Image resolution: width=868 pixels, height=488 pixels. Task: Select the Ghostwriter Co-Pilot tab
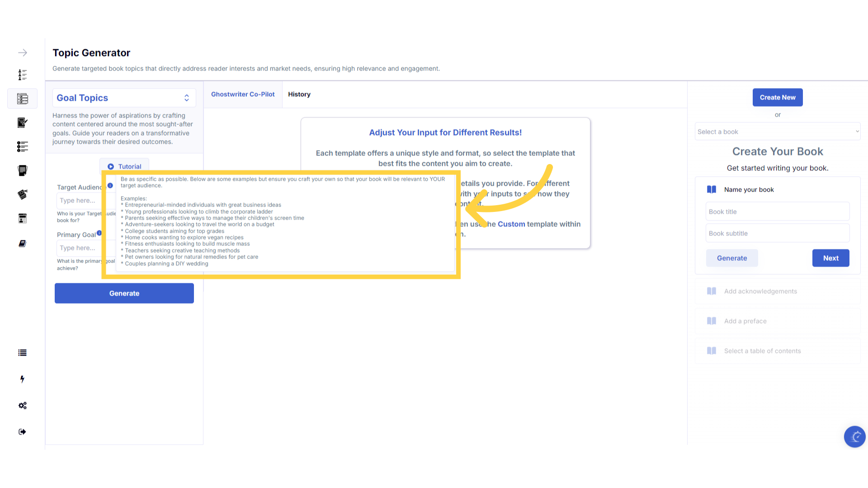[243, 94]
